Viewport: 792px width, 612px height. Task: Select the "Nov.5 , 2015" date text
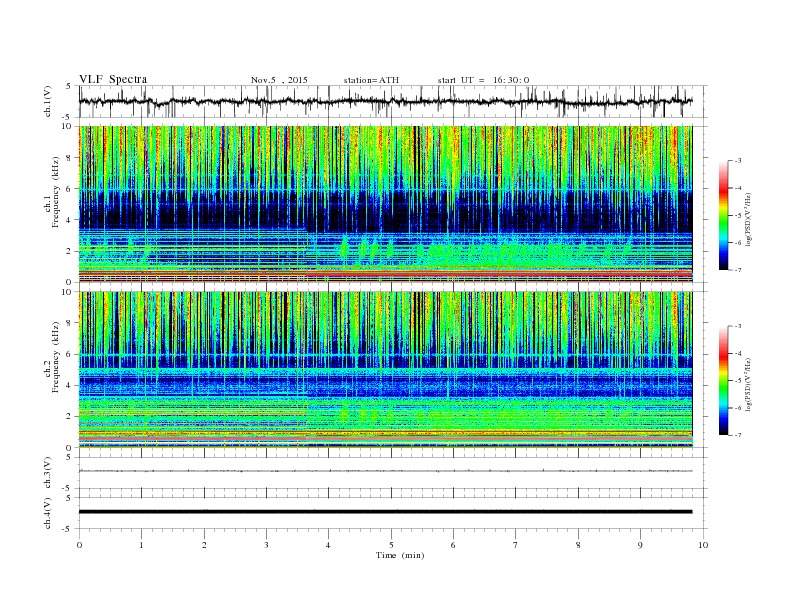[279, 80]
